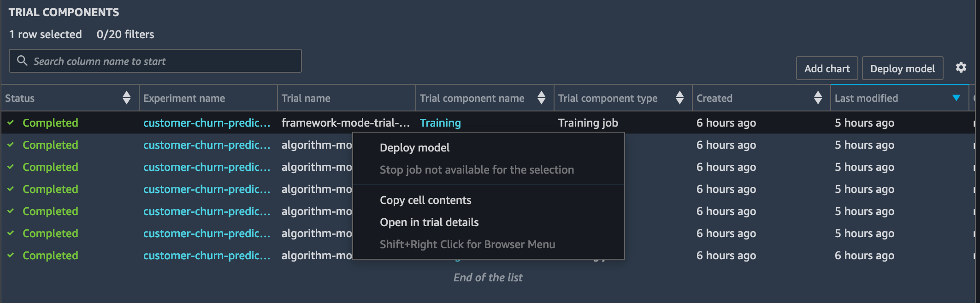Sort by Status column arrows
Image resolution: width=980 pixels, height=303 pixels.
(126, 98)
